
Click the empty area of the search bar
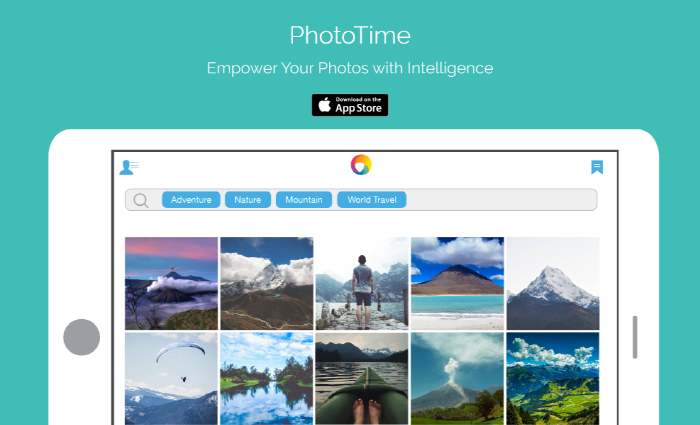click(501, 200)
